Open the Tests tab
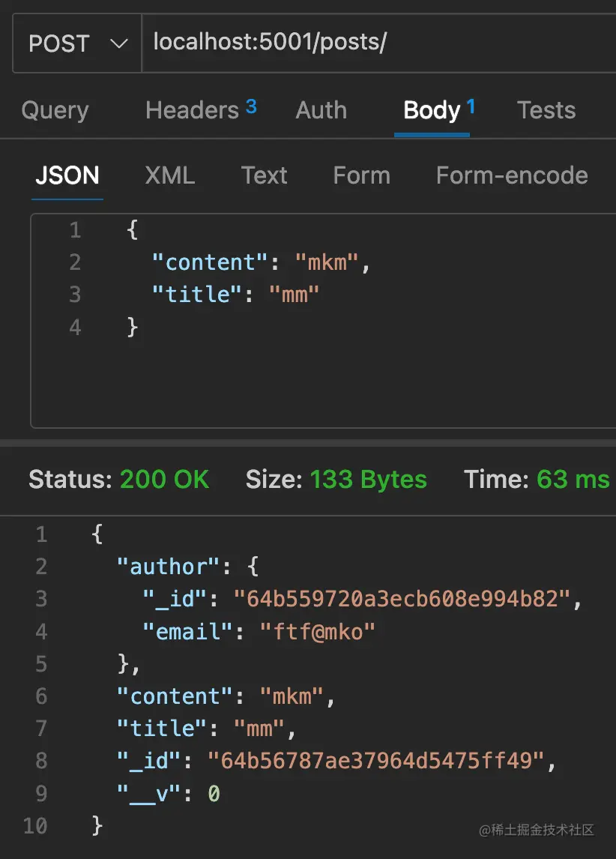Screen dimensions: 616x859 [x=546, y=110]
